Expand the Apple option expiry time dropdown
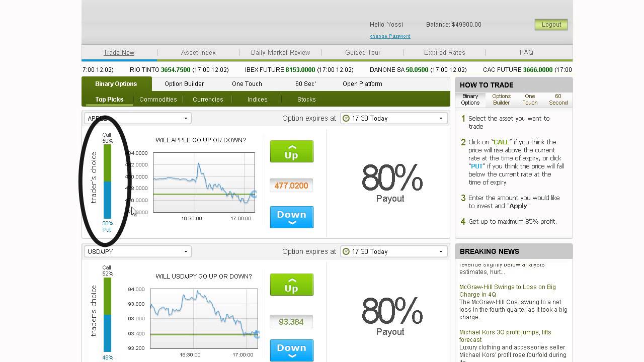This screenshot has height=362, width=644. (393, 119)
